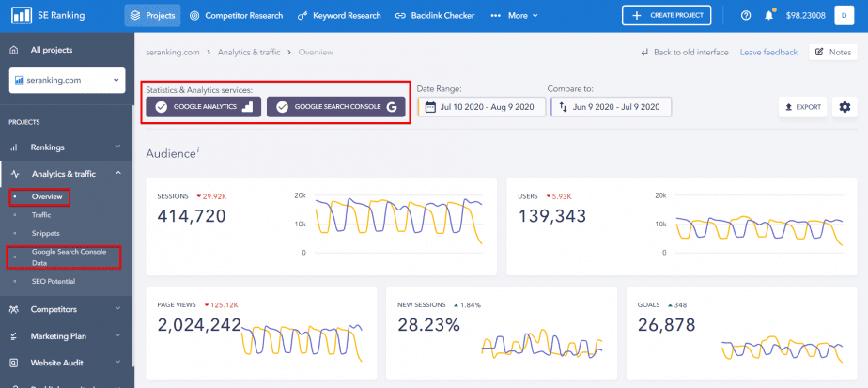868x388 pixels.
Task: Open Google Search Console Data item
Action: coord(69,257)
